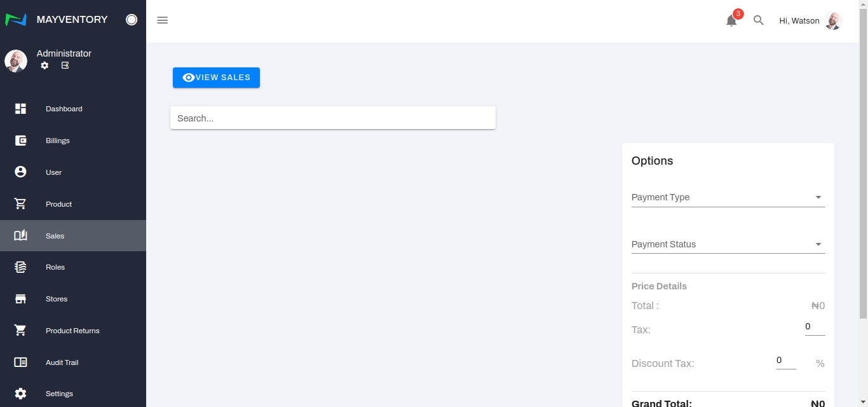Open the Hi, Watson user menu
This screenshot has width=868, height=407.
[810, 21]
